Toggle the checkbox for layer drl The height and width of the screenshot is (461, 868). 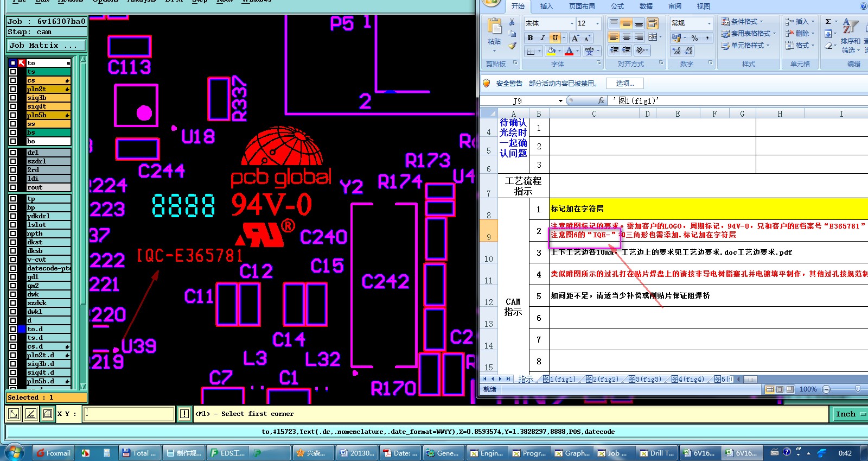coord(13,153)
